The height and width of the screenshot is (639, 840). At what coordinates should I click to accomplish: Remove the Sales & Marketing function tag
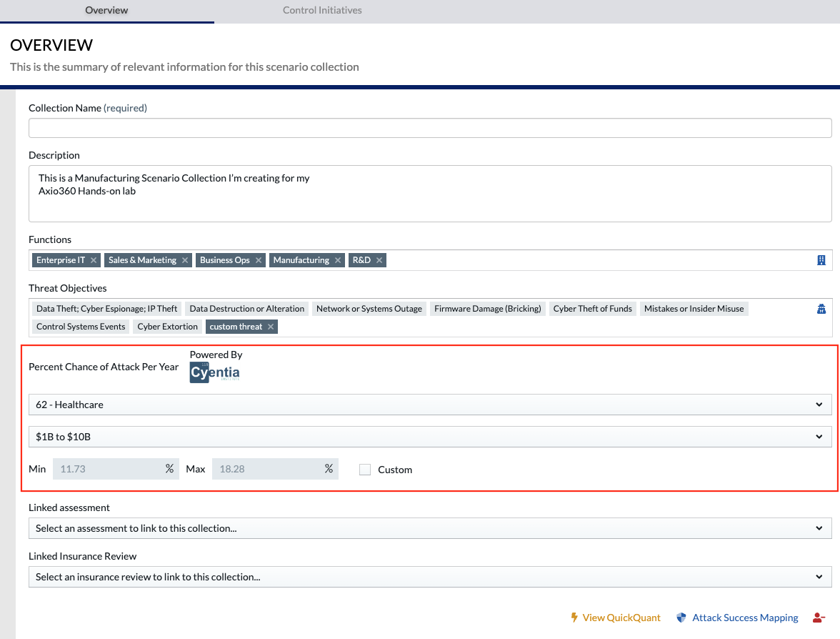click(x=185, y=260)
